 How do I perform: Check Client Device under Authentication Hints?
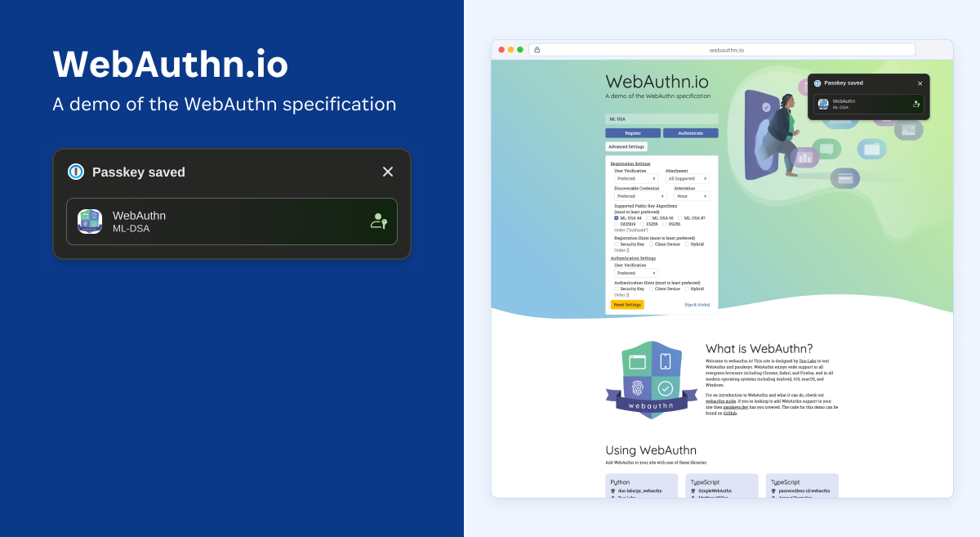(x=651, y=289)
